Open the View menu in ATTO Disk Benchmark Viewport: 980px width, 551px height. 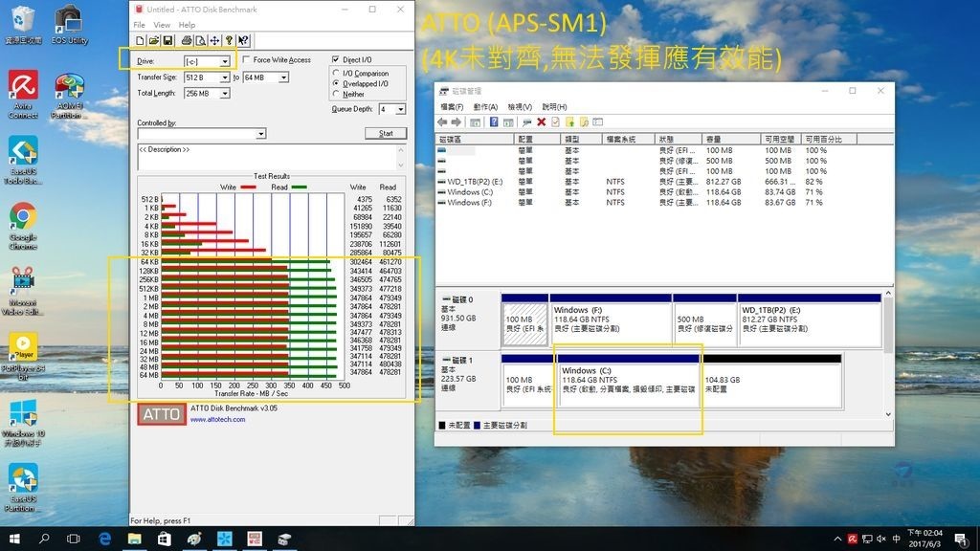[162, 25]
